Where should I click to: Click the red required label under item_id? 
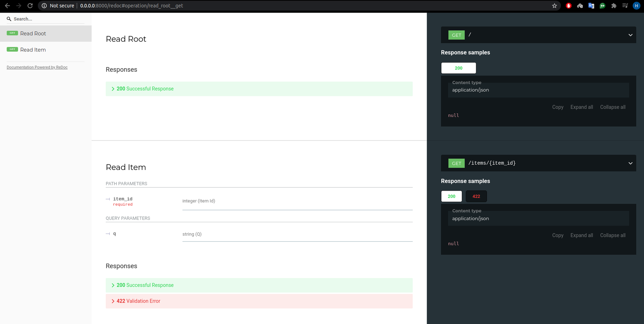pyautogui.click(x=123, y=204)
